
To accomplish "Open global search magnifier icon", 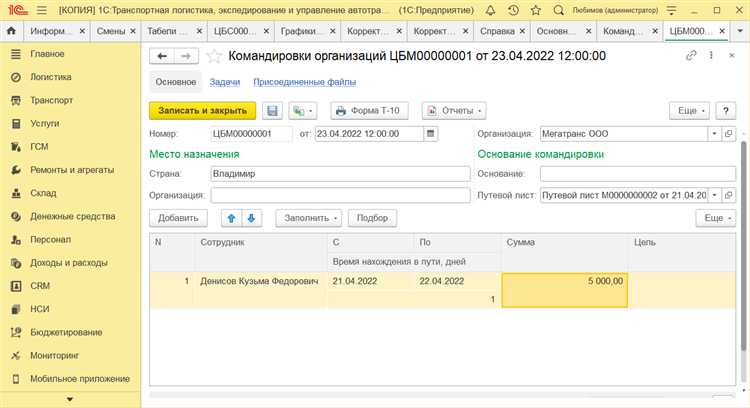I will pos(558,10).
